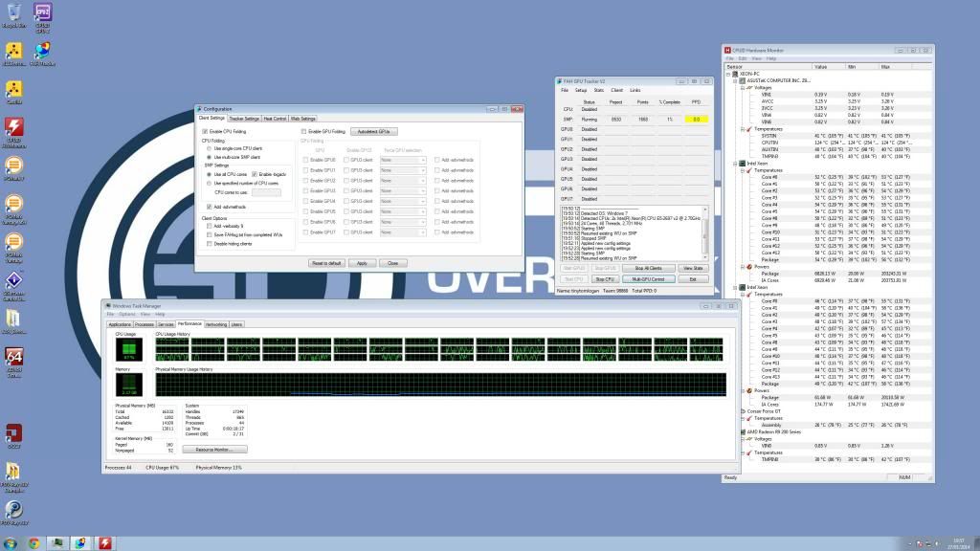
Task: Open the GPU7 force GPU selection dropdown
Action: [x=403, y=232]
